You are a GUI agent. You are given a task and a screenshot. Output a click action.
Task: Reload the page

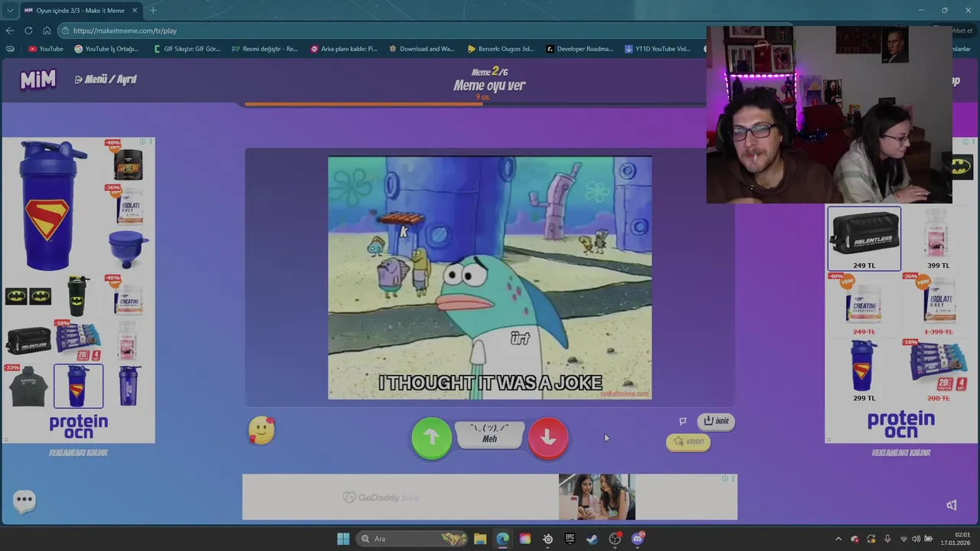(x=28, y=31)
